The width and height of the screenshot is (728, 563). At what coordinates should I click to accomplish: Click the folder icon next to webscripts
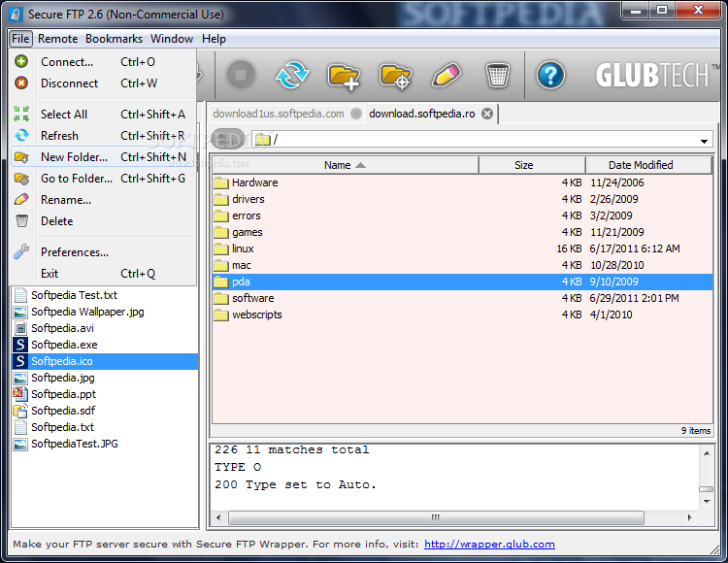click(x=221, y=315)
